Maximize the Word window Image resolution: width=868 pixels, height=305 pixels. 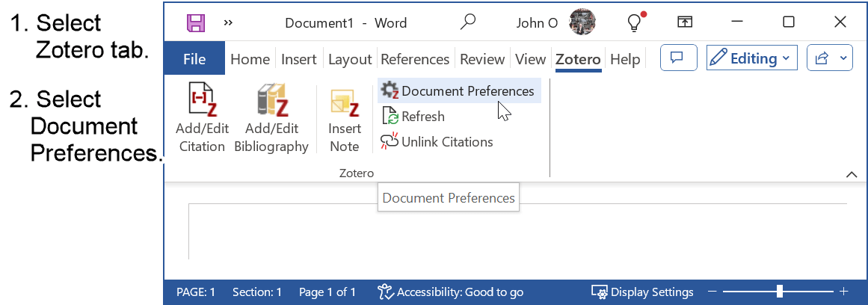(x=788, y=22)
